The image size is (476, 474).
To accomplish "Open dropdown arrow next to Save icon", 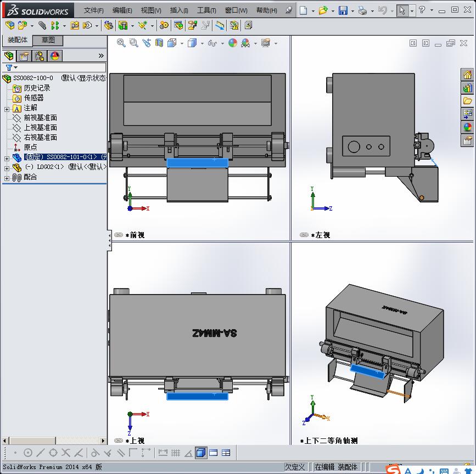I will pyautogui.click(x=352, y=11).
